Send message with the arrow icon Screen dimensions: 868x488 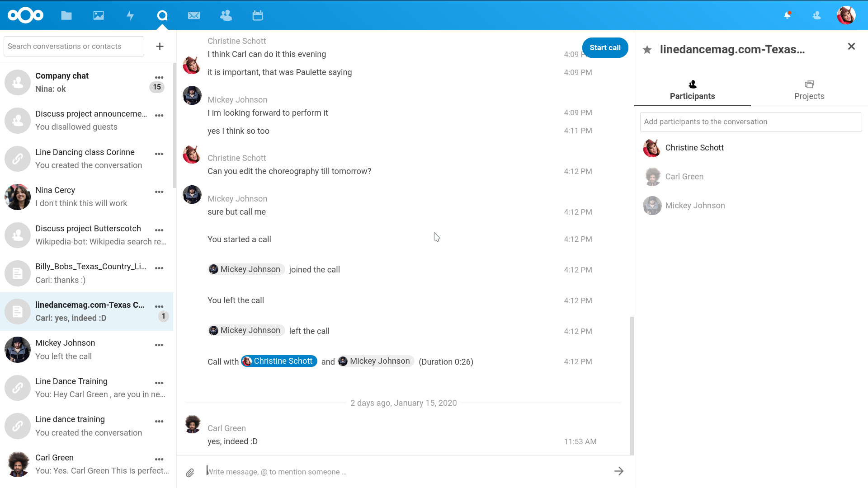[x=619, y=471]
